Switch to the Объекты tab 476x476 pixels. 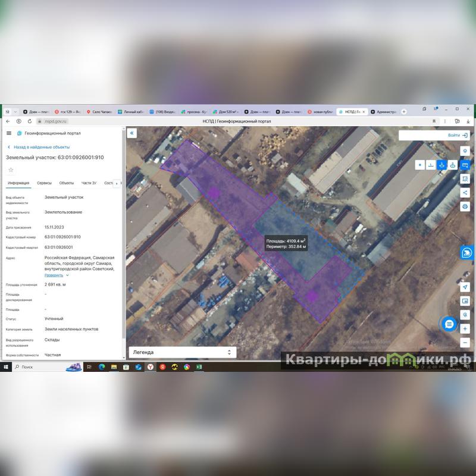(x=67, y=183)
